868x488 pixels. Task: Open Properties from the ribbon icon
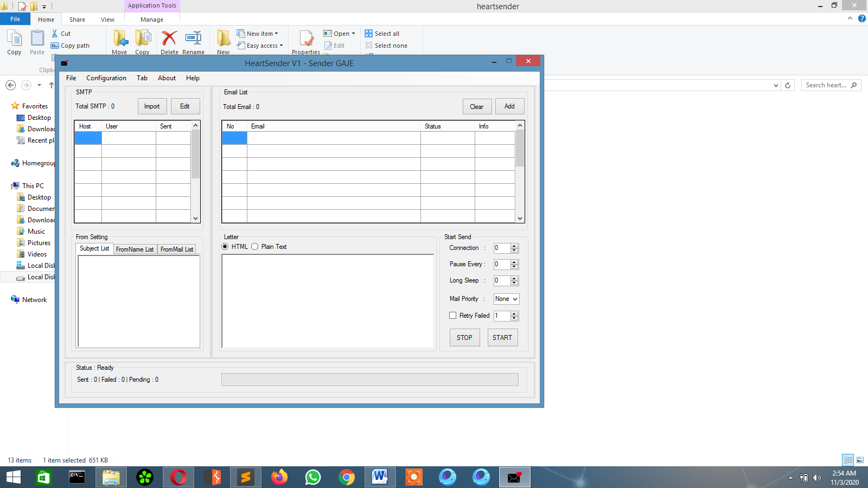305,41
